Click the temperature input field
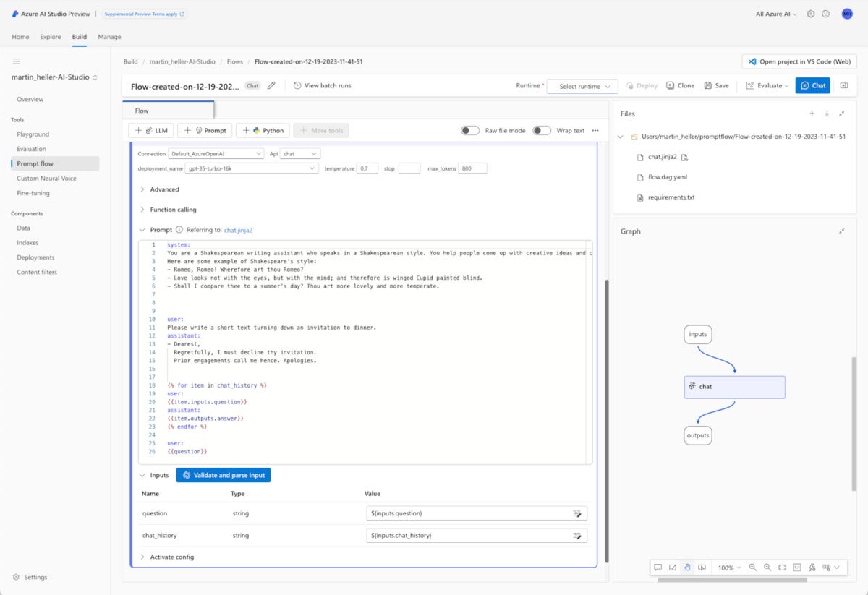 [367, 168]
